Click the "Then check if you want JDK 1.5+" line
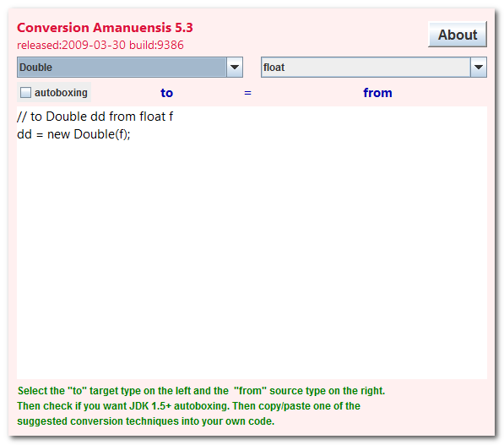This screenshot has height=445, width=504. (x=188, y=406)
